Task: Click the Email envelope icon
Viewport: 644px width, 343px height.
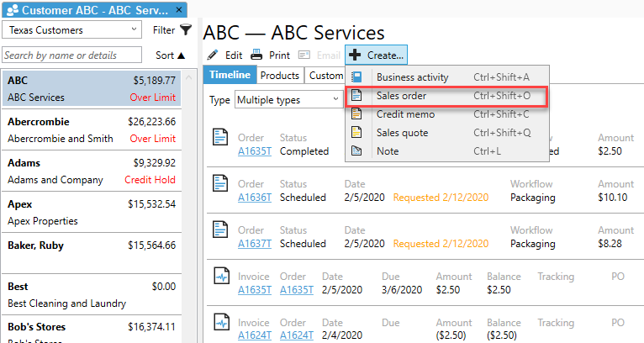Action: pos(304,55)
